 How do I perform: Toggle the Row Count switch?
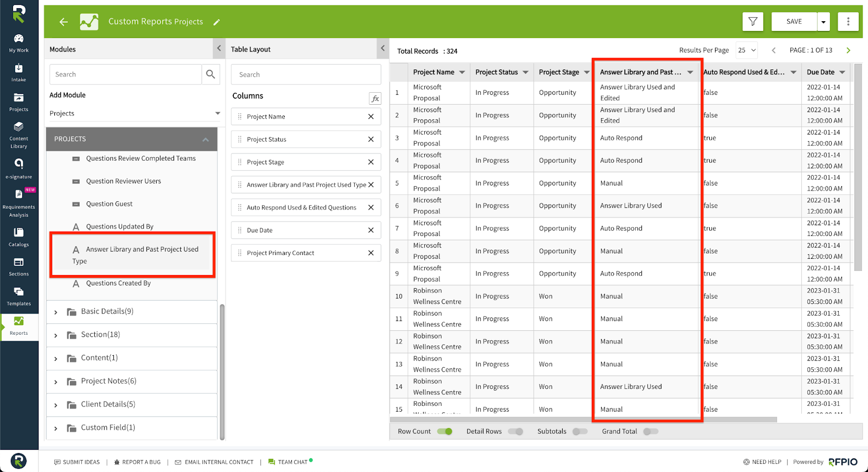[x=445, y=431]
